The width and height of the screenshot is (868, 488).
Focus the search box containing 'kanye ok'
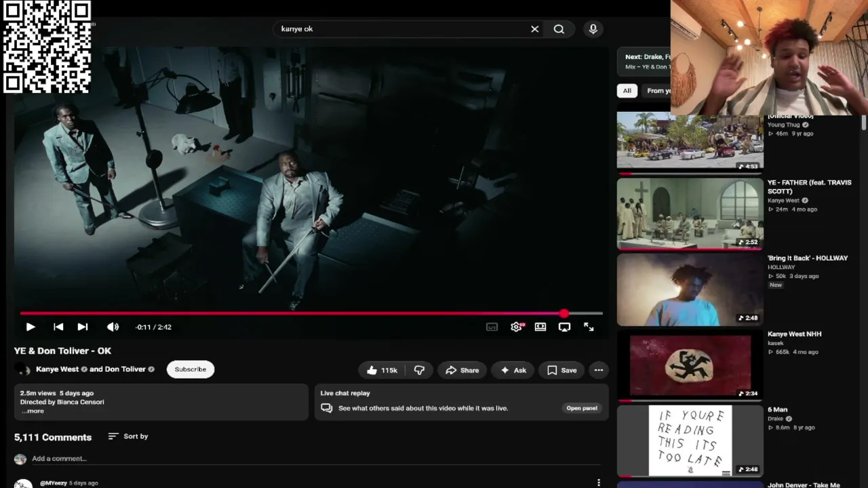[x=401, y=29]
